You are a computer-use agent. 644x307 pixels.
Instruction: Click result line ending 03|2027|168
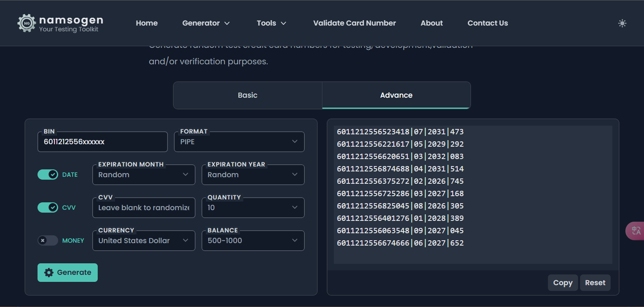point(400,194)
